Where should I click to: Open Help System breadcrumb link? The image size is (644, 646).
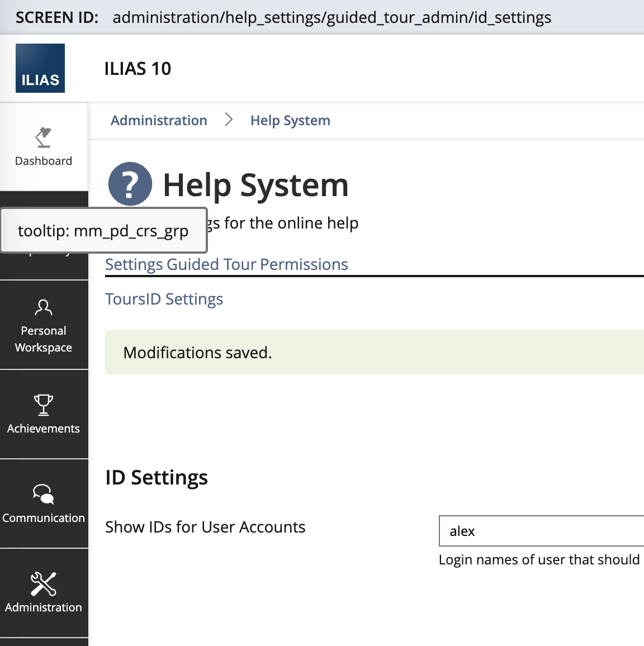tap(290, 121)
